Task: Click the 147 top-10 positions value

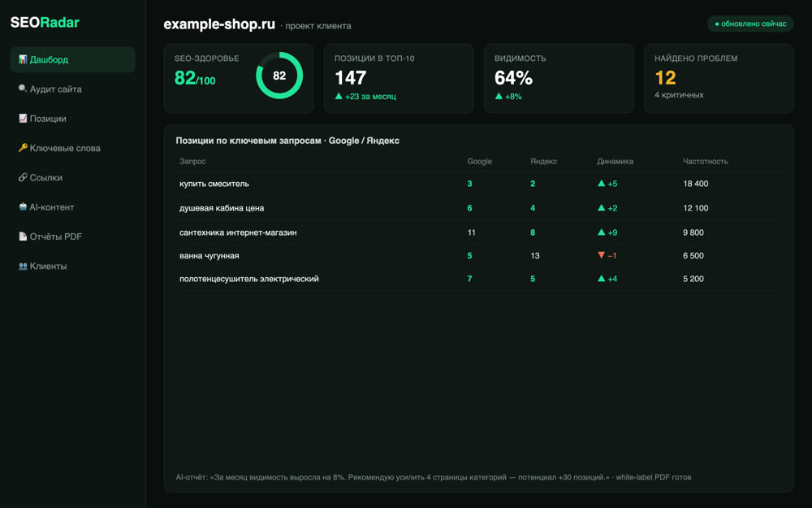Action: coord(351,78)
